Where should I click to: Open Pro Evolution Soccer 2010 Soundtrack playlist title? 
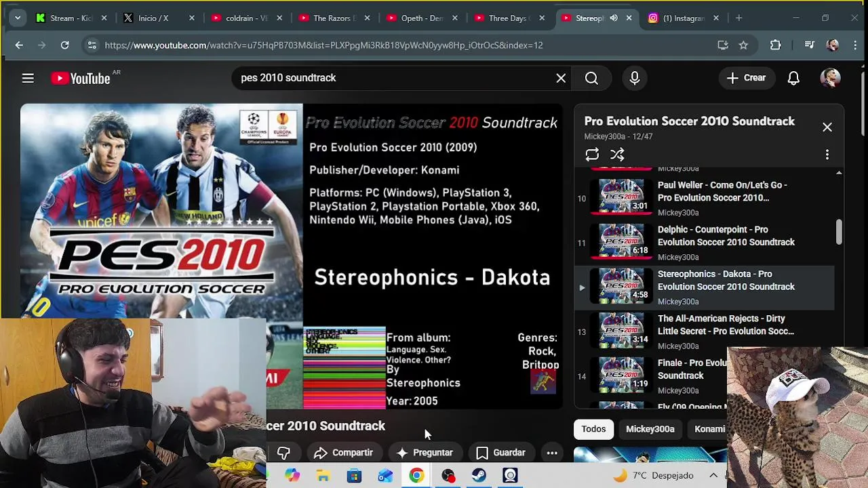point(689,121)
